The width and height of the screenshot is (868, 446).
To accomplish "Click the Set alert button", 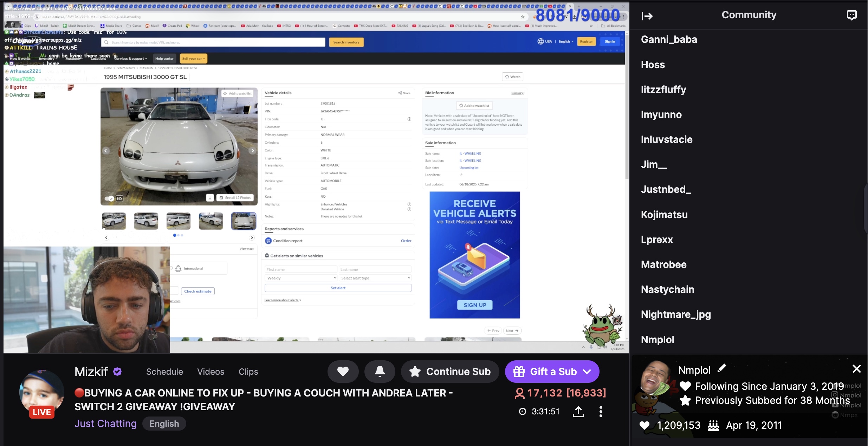I will click(x=338, y=288).
